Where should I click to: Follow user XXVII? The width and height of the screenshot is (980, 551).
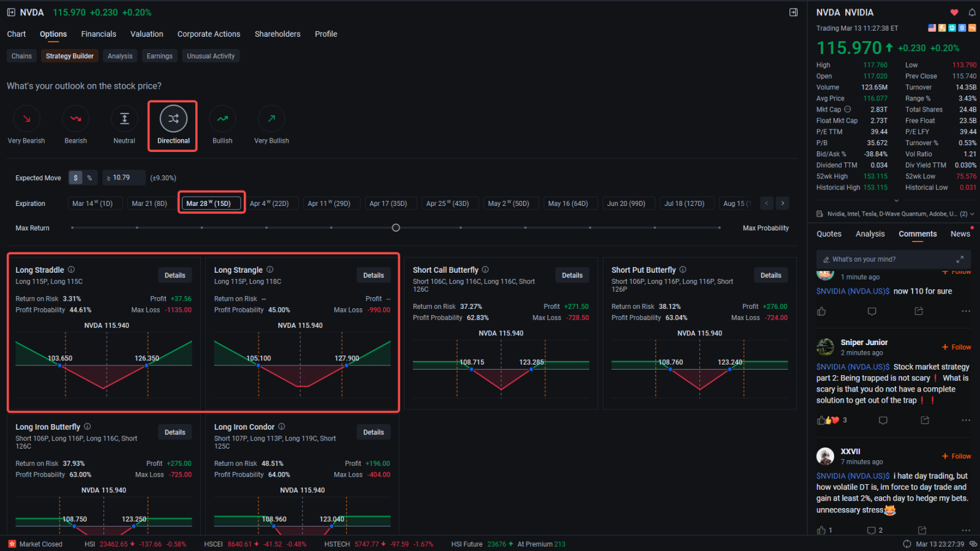coord(957,457)
